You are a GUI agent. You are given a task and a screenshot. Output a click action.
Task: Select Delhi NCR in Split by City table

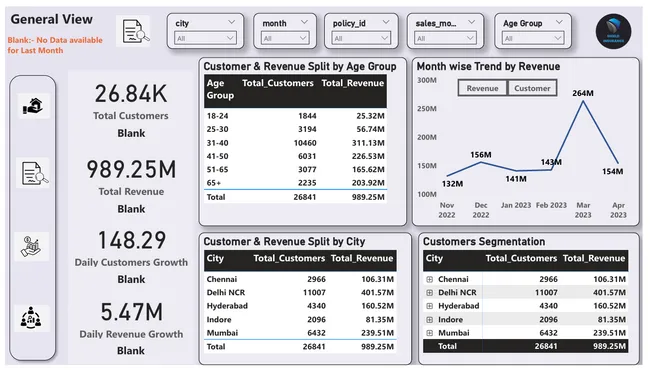tap(300, 293)
